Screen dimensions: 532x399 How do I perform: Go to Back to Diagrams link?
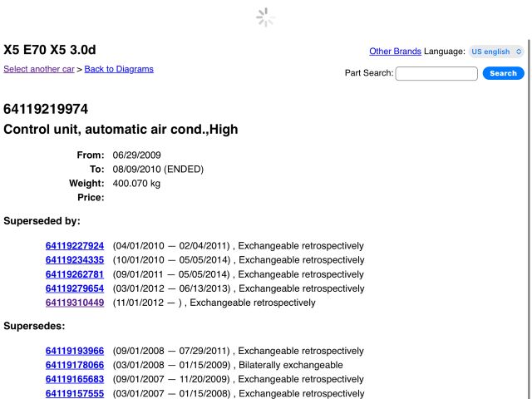coord(119,69)
